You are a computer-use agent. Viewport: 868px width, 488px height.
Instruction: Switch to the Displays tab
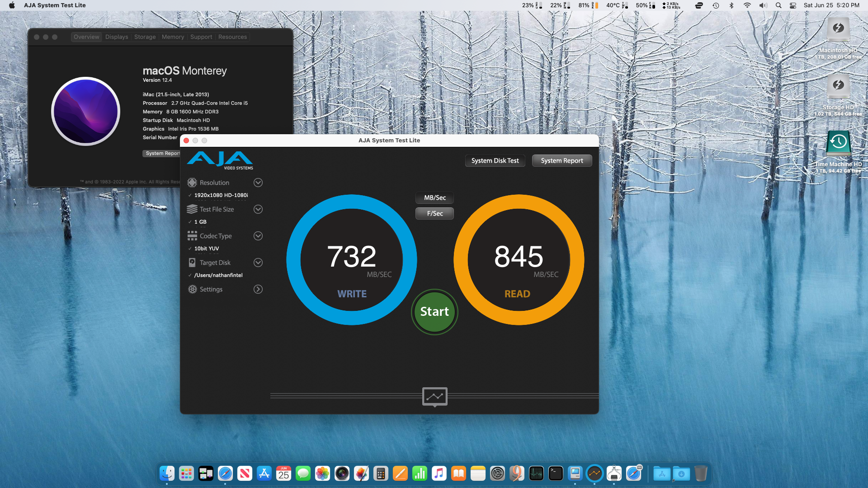pyautogui.click(x=117, y=37)
